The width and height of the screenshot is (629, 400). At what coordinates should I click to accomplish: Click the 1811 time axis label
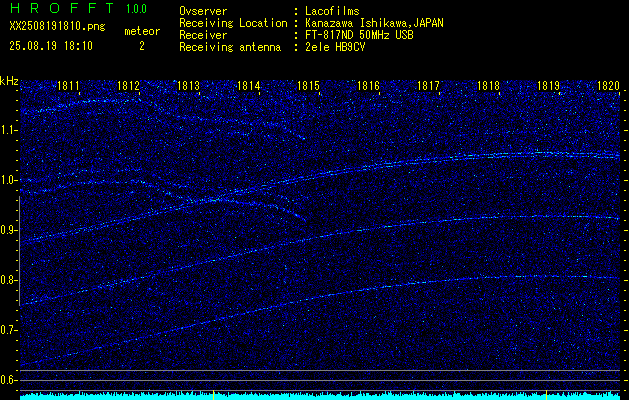tap(69, 86)
